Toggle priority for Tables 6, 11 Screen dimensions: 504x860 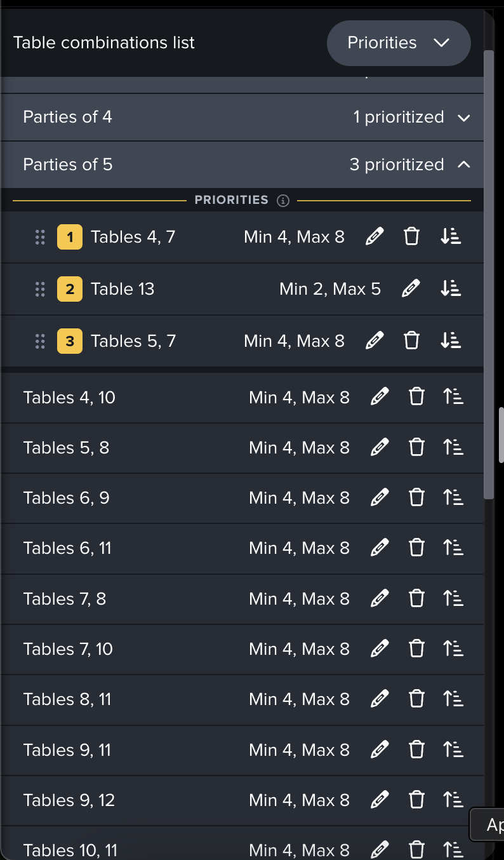pyautogui.click(x=453, y=548)
